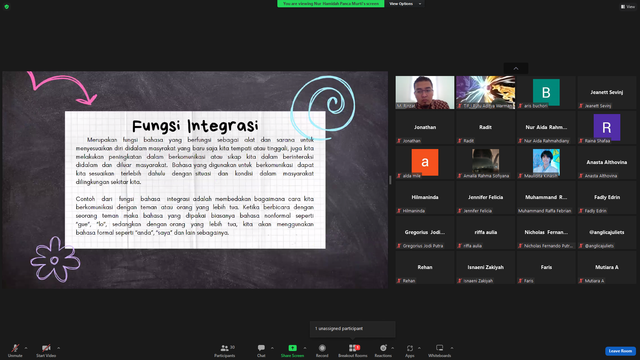Select the Jennifer Felicia participant tile
Image resolution: width=640 pixels, height=360 pixels.
point(485,198)
